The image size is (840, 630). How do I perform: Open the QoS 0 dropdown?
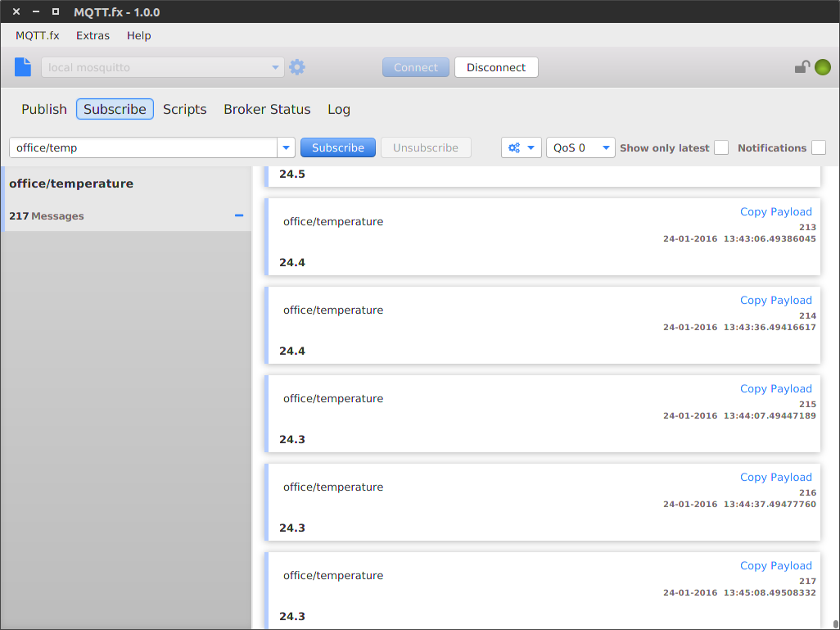pyautogui.click(x=580, y=147)
